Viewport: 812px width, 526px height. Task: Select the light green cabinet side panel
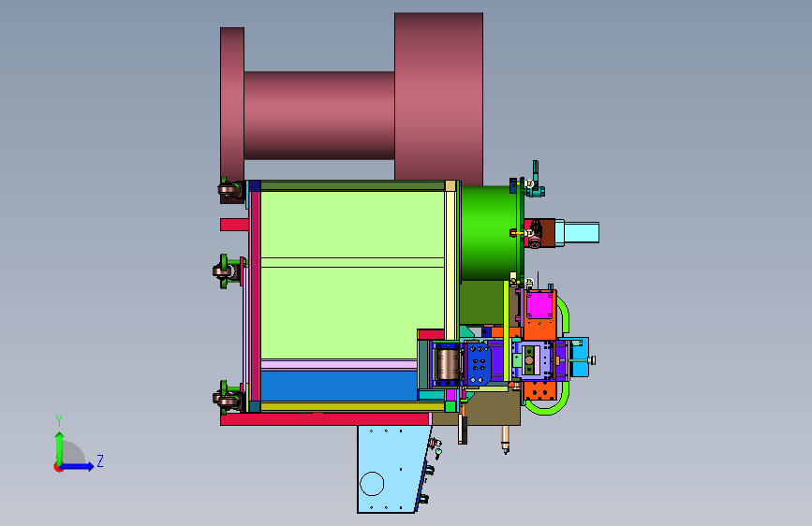[x=352, y=274]
